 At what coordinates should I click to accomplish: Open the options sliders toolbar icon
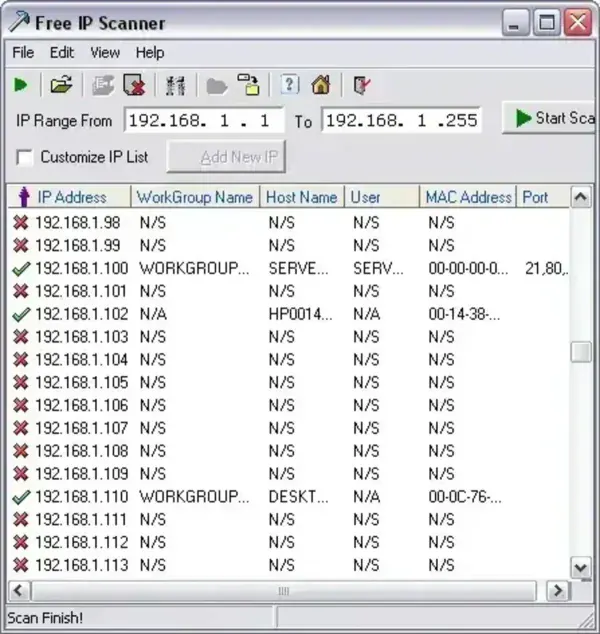175,85
